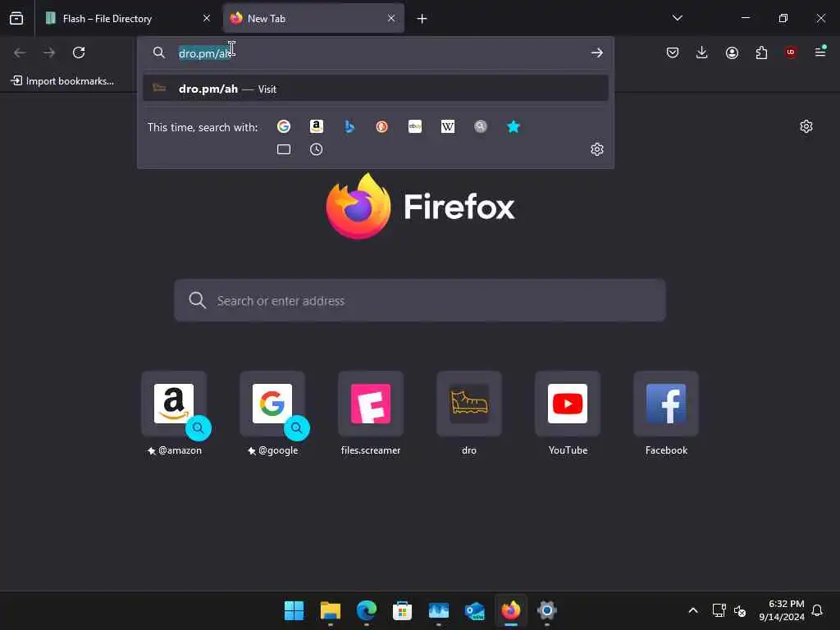Switch to the New Tab tab
Screen dimensions: 840x630
pos(313,18)
